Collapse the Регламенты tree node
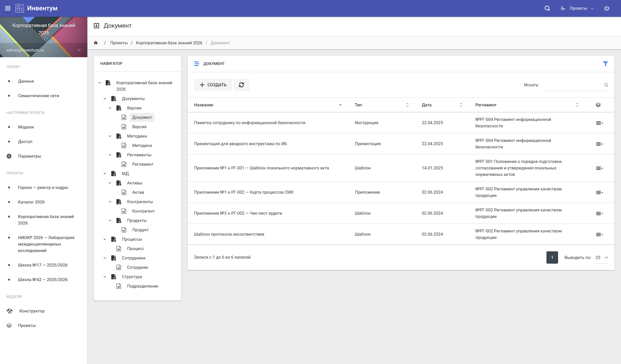The image size is (621, 364). (x=110, y=155)
